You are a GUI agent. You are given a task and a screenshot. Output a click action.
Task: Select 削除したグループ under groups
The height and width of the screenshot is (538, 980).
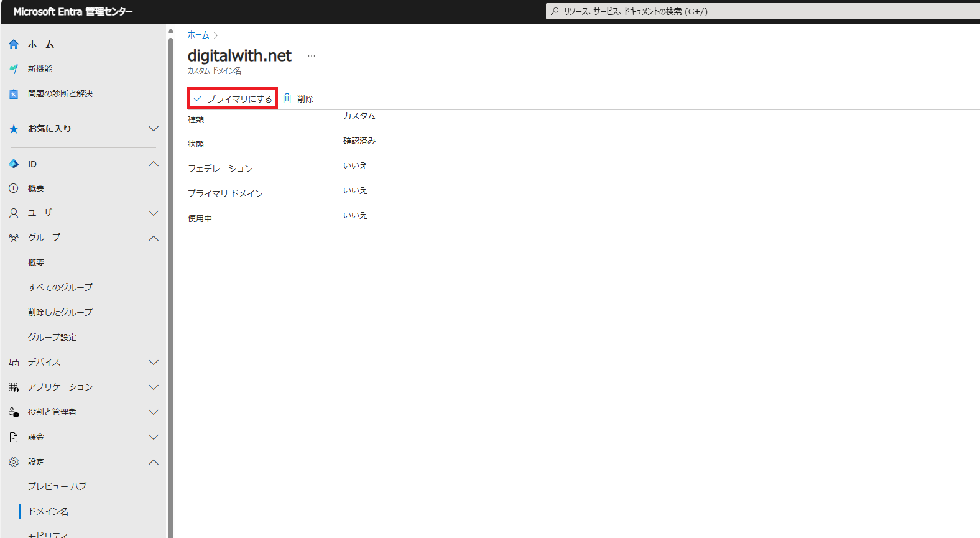pos(60,312)
